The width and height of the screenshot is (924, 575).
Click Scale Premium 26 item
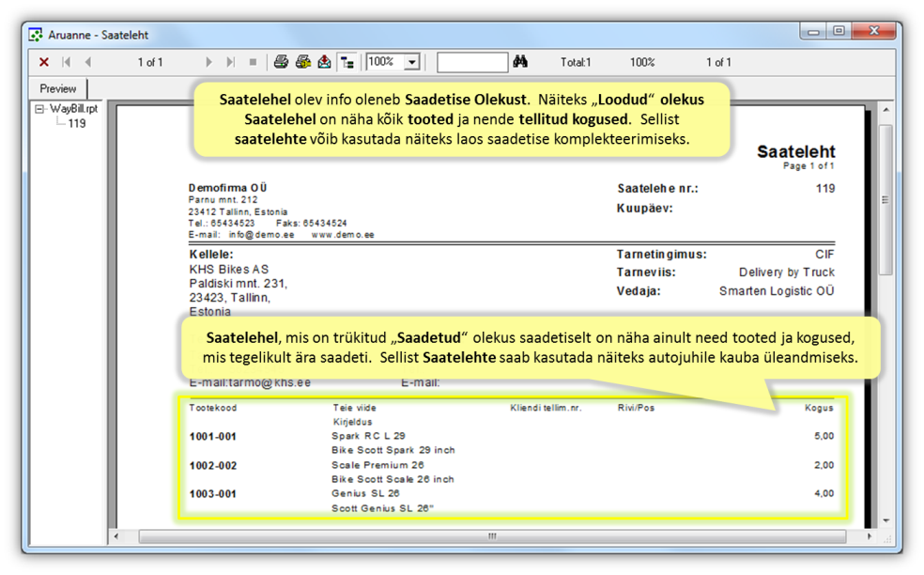coord(377,465)
